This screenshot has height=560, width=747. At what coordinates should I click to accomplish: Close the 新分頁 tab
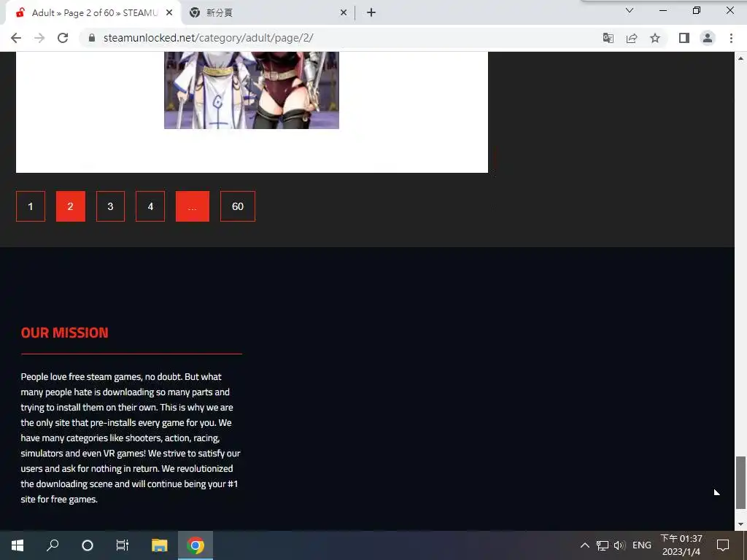(x=344, y=13)
